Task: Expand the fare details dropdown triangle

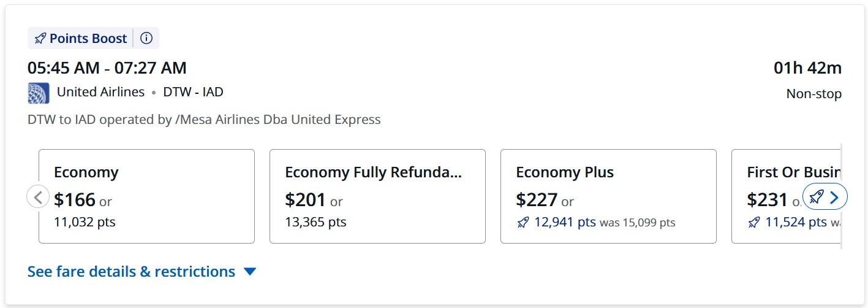Action: [250, 271]
